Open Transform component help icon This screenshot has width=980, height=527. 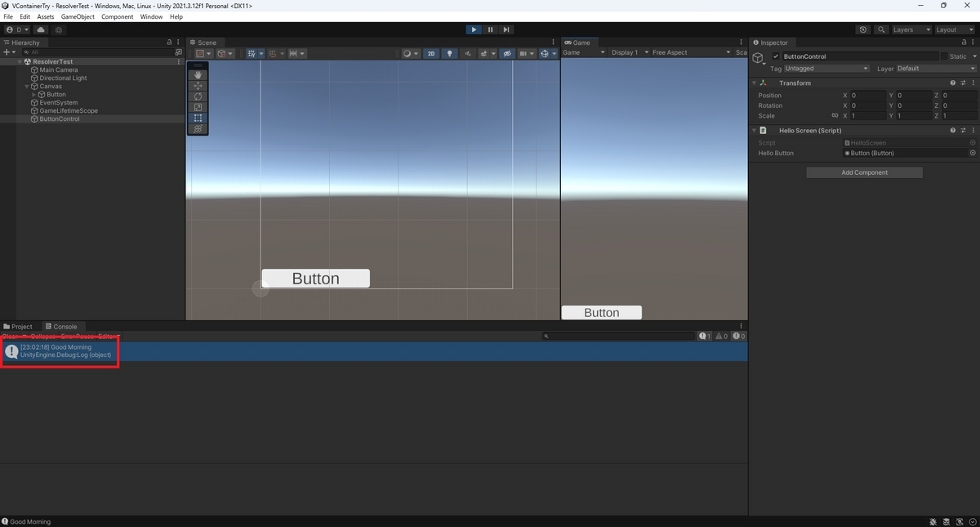[953, 83]
